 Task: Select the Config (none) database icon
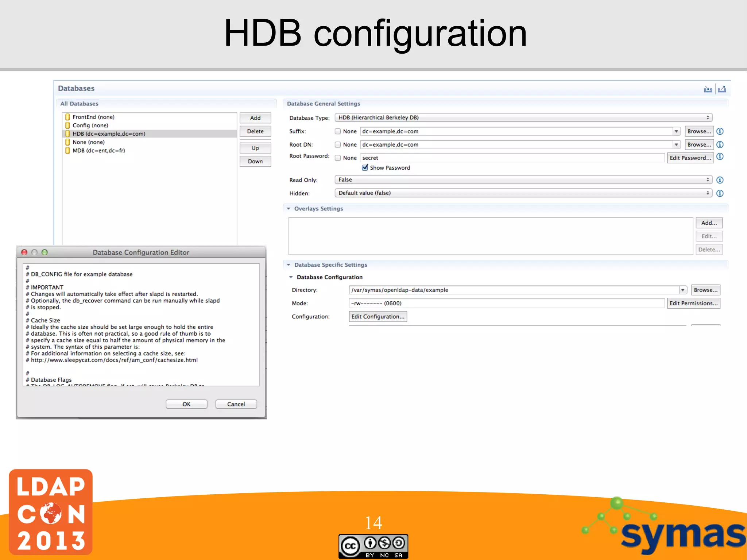[x=67, y=125]
